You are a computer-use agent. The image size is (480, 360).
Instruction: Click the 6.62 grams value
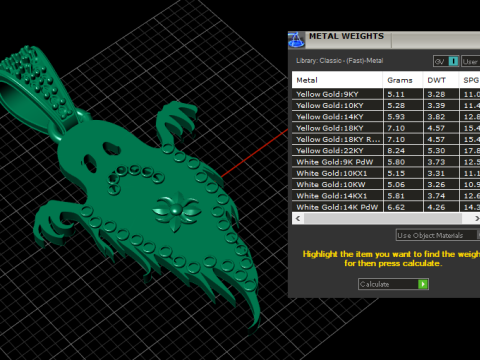click(x=396, y=207)
